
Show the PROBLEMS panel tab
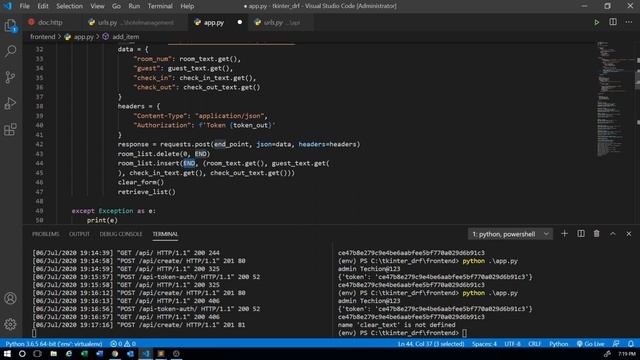coord(46,234)
